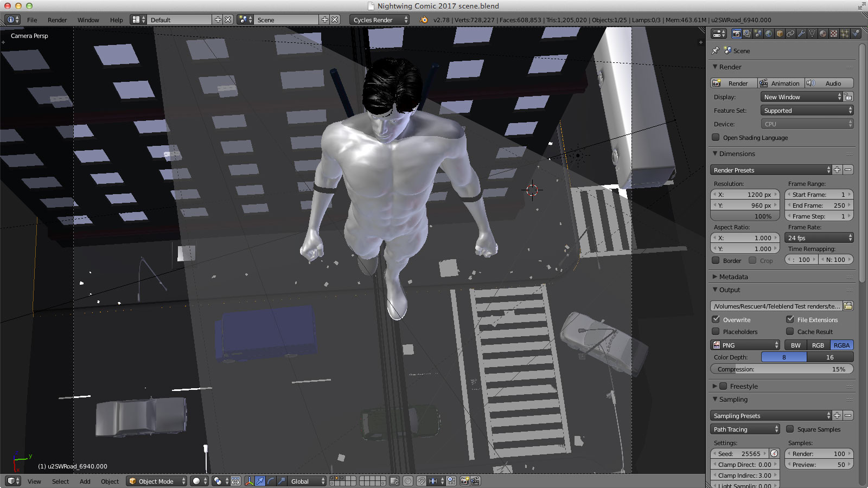Click the OpenGL render image camera icon
The image size is (868, 488).
(x=465, y=481)
